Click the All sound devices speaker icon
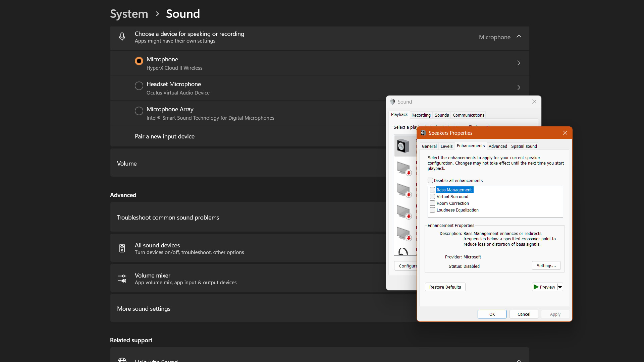644x362 pixels. point(122,248)
